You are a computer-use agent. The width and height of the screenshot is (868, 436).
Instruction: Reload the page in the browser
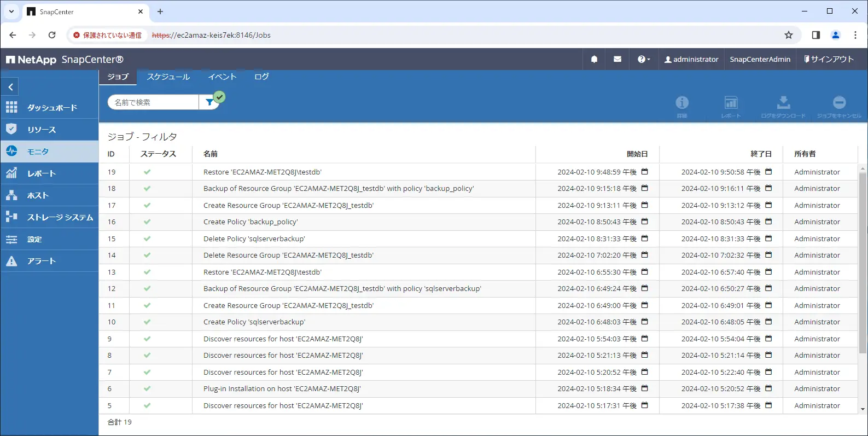52,35
